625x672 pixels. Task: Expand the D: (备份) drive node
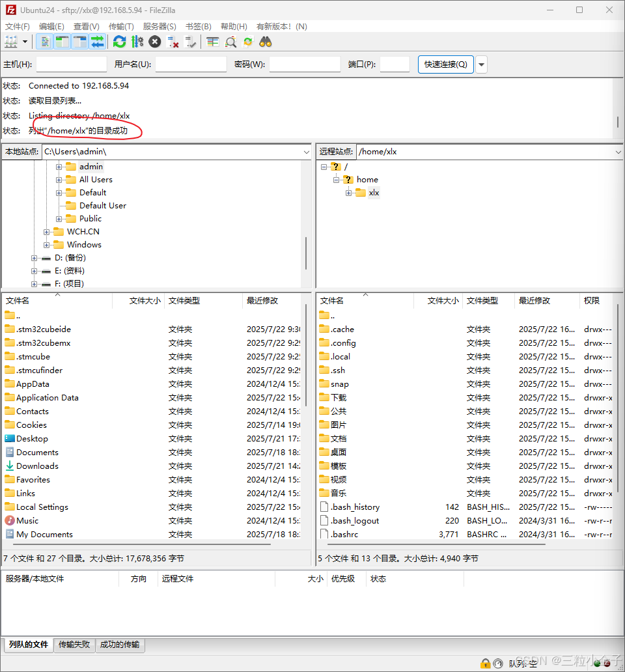click(x=34, y=258)
